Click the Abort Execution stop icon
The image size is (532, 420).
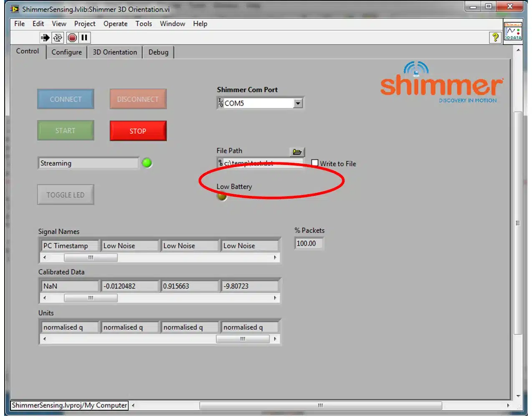point(72,38)
